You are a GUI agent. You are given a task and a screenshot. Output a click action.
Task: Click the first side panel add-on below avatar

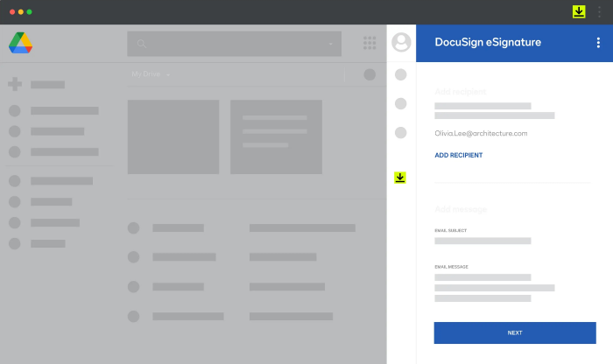click(401, 74)
